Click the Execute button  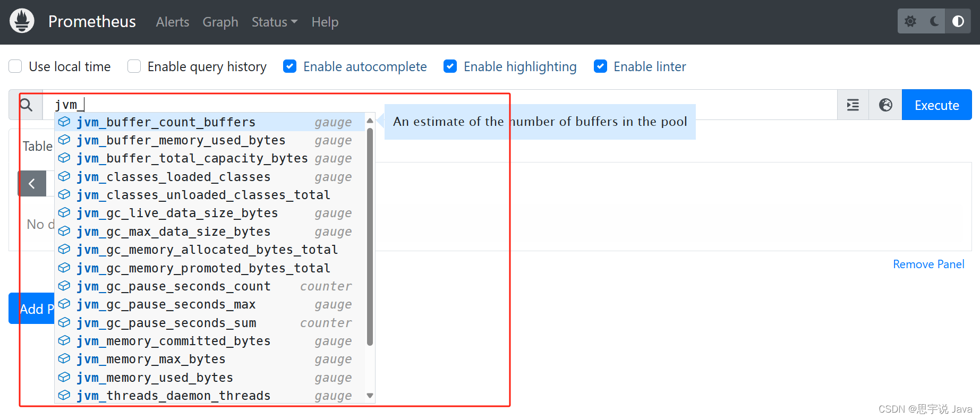point(937,105)
